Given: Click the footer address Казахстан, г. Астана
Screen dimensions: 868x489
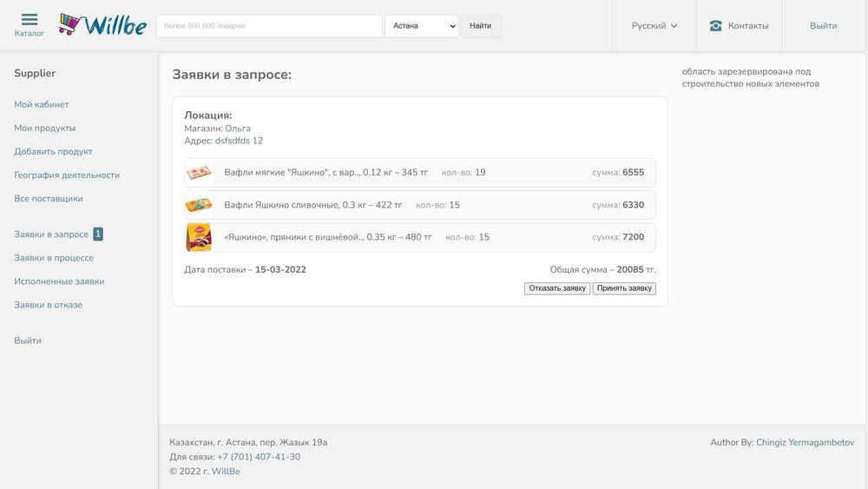Looking at the screenshot, I should pyautogui.click(x=248, y=442).
